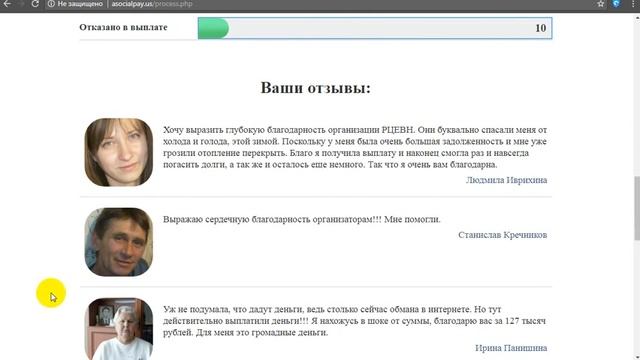The width and height of the screenshot is (640, 360).
Task: Click the name link 'Станислав Кречников'
Action: 502,235
